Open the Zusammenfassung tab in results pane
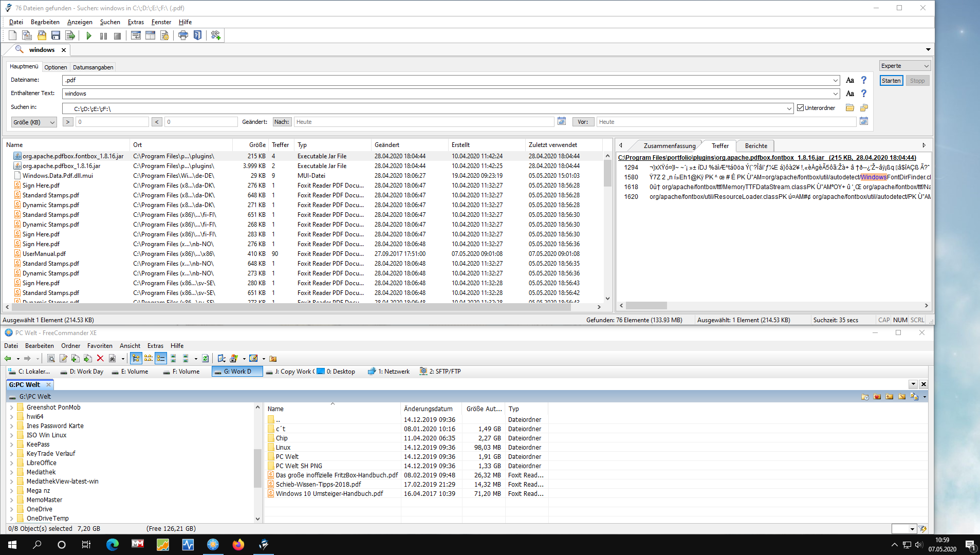980x555 pixels. click(669, 146)
